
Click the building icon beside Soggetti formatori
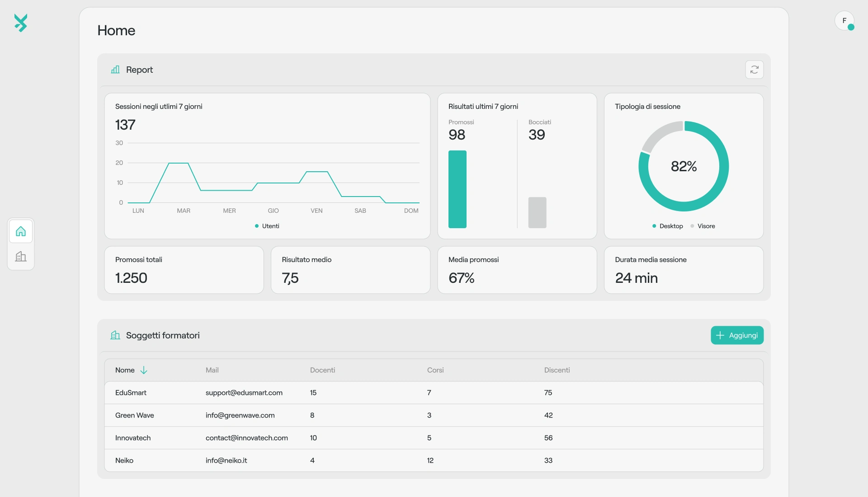coord(115,335)
